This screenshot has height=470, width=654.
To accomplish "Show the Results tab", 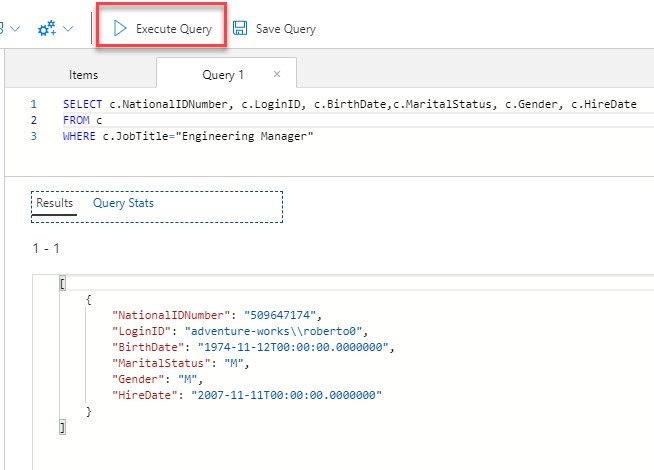I will coord(55,203).
